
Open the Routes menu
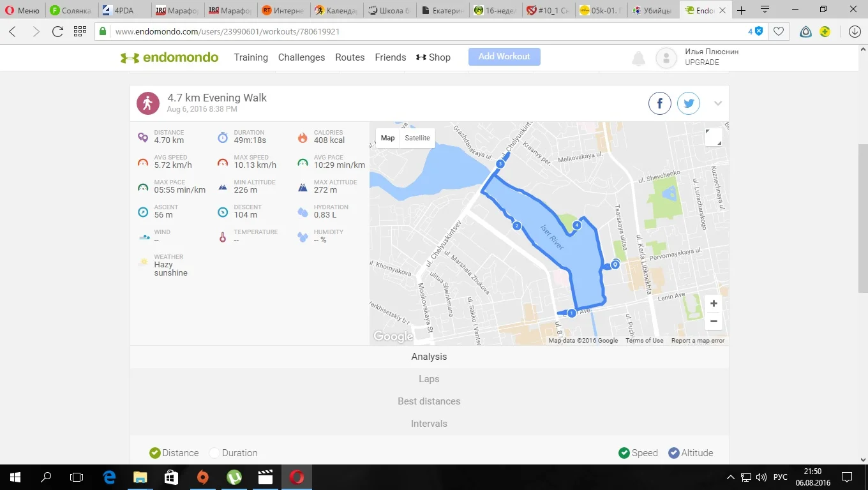(x=350, y=57)
